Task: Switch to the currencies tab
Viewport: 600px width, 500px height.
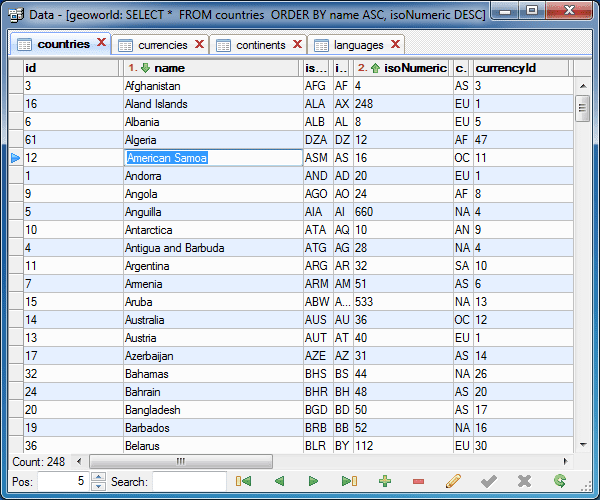Action: (160, 45)
